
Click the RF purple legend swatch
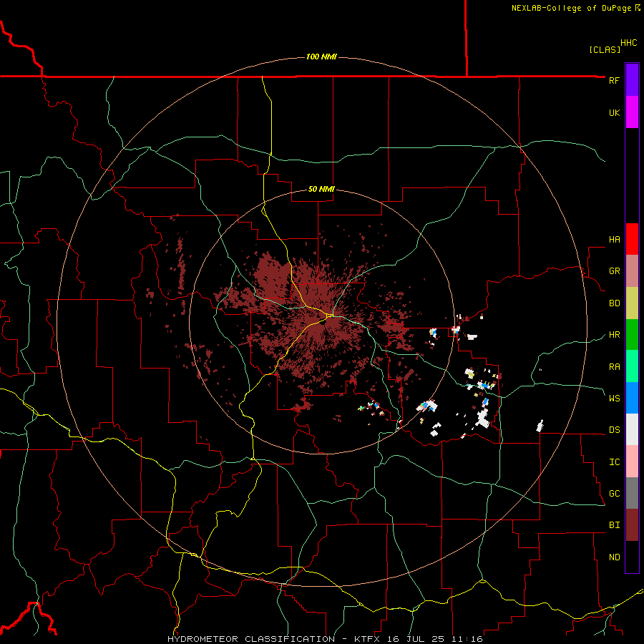tap(632, 80)
